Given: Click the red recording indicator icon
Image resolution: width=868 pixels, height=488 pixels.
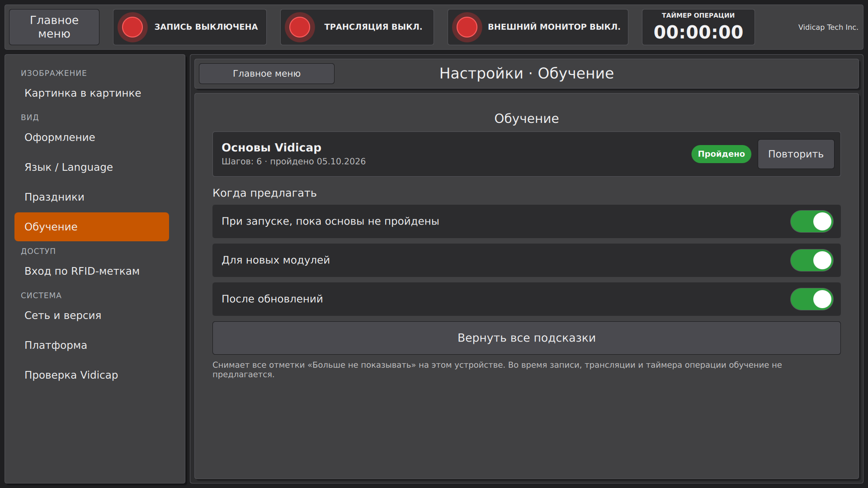Looking at the screenshot, I should click(132, 27).
